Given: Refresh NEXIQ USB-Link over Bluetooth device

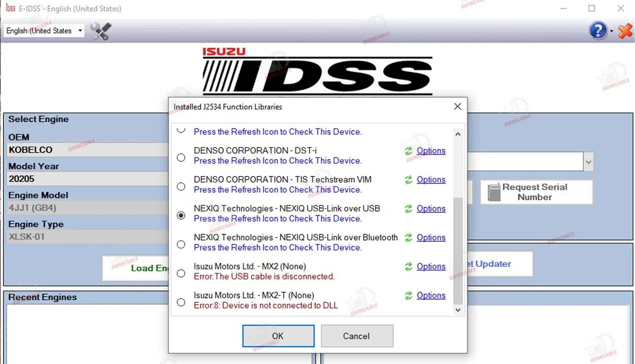Looking at the screenshot, I should (x=408, y=238).
